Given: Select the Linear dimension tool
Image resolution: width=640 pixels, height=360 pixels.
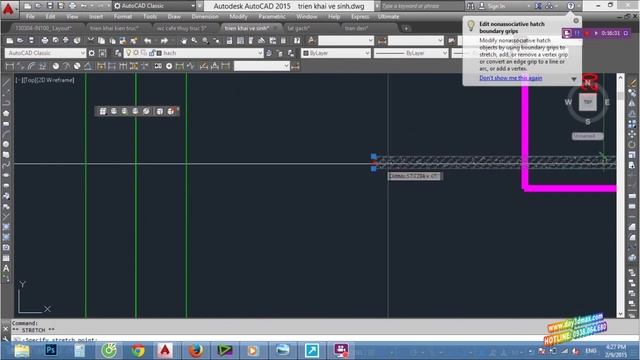Looking at the screenshot, I should point(10,66).
